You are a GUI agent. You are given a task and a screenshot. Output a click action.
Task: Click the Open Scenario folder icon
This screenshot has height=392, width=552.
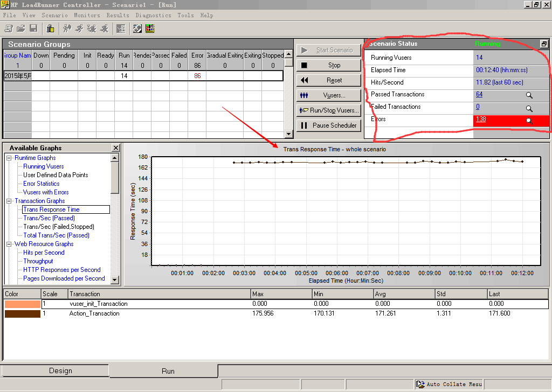[21, 29]
